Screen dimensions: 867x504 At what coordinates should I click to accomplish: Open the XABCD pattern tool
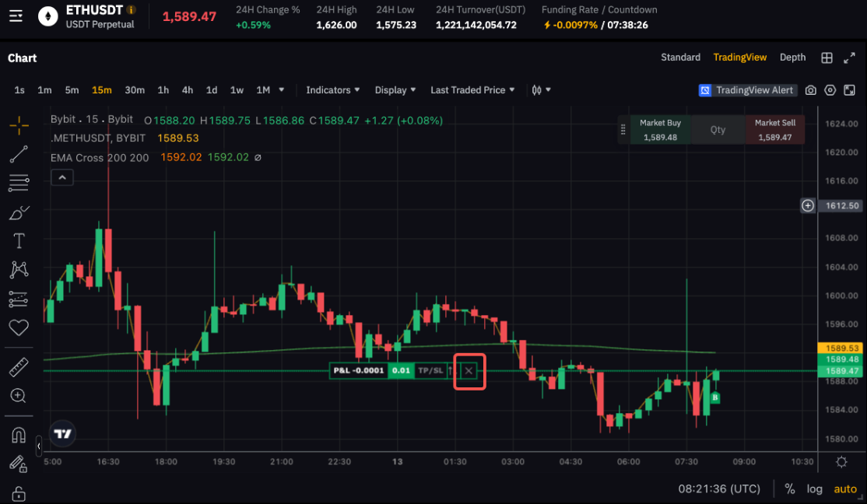click(x=19, y=269)
